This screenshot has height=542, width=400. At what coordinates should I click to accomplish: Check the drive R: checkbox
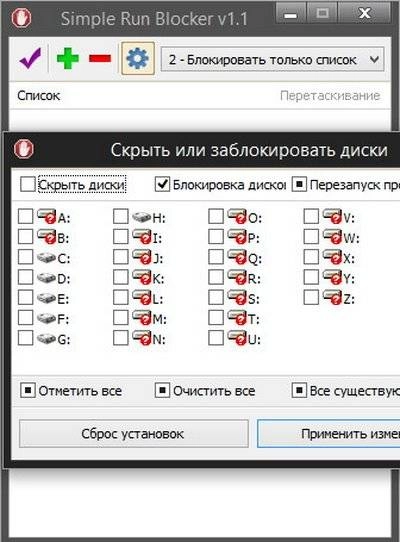tap(216, 277)
